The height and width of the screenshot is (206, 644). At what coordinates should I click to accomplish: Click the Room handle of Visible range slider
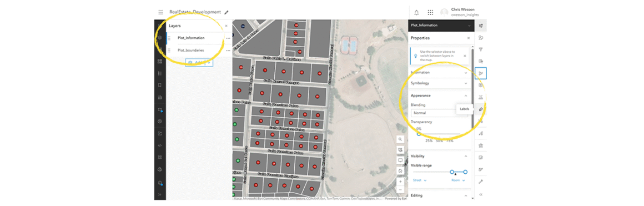coord(465,172)
